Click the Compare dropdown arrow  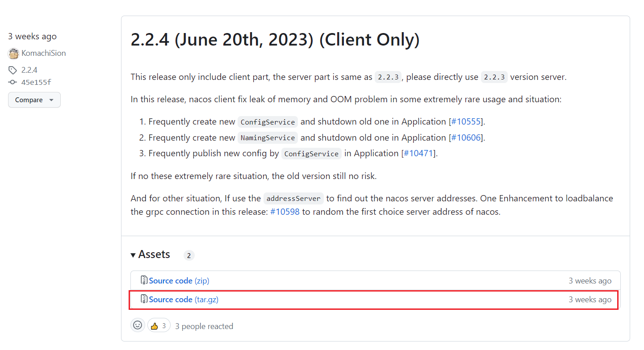pyautogui.click(x=52, y=100)
